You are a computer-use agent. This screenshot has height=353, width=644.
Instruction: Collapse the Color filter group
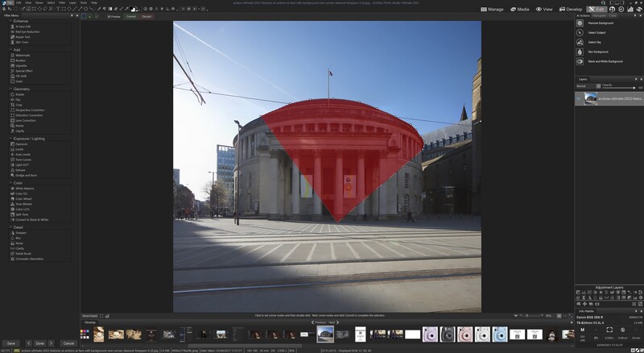[10, 183]
